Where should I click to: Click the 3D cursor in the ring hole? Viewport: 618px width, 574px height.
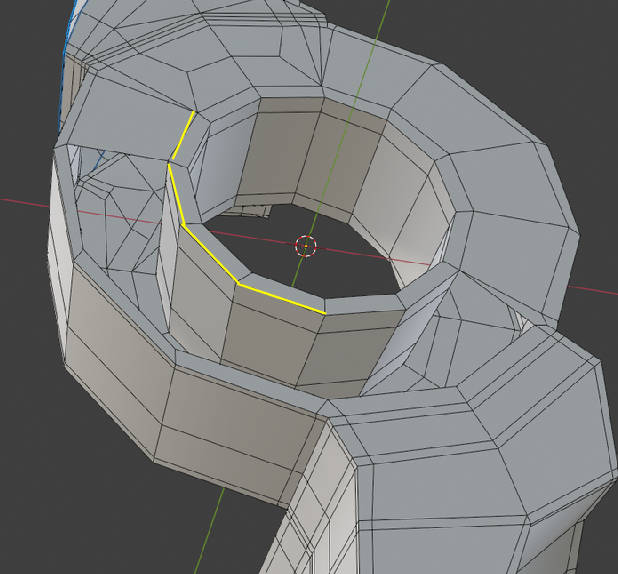306,246
